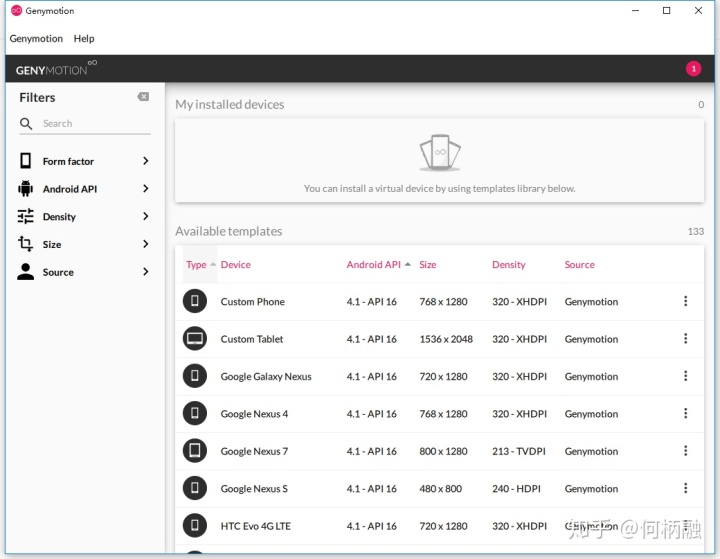
Task: Open the Google Nexus S three-dot menu
Action: [686, 488]
